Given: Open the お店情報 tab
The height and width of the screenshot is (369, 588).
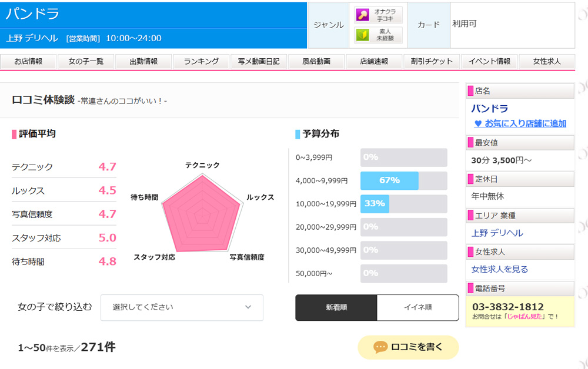Looking at the screenshot, I should (28, 62).
